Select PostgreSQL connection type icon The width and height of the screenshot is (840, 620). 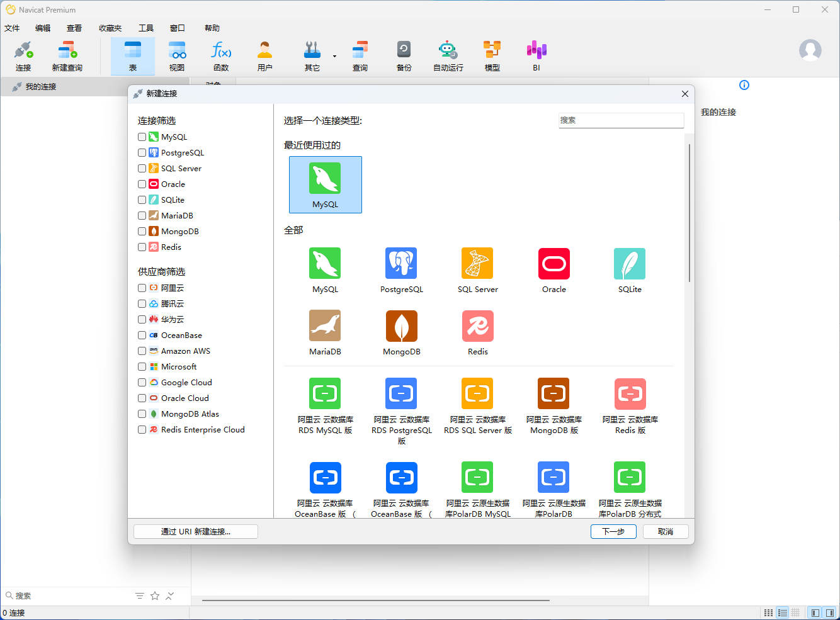[401, 264]
